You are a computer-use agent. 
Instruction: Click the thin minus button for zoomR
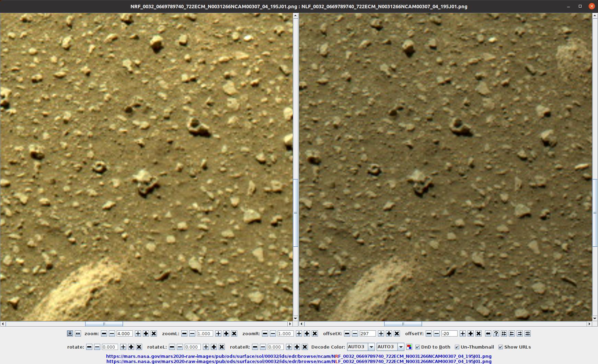click(273, 333)
